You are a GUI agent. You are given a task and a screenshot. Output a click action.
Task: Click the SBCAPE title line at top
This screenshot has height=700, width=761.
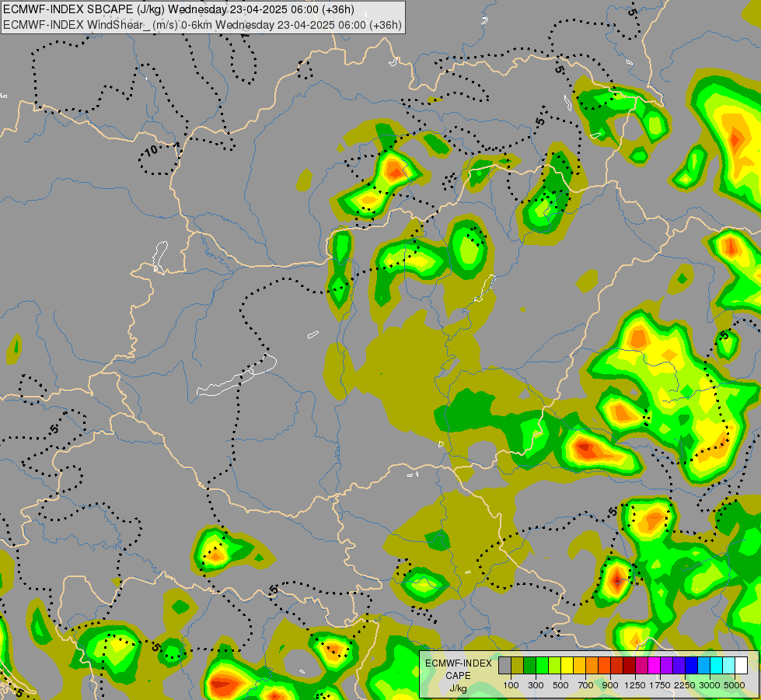(x=179, y=9)
